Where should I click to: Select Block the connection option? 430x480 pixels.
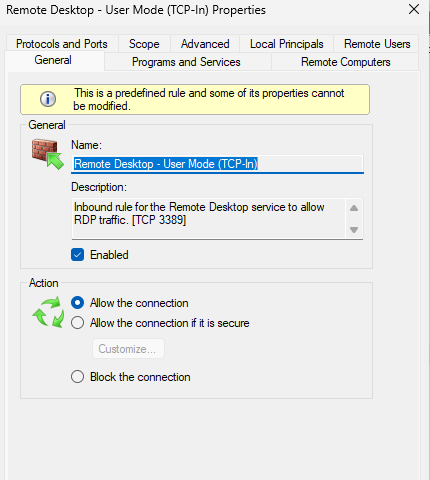coord(77,377)
